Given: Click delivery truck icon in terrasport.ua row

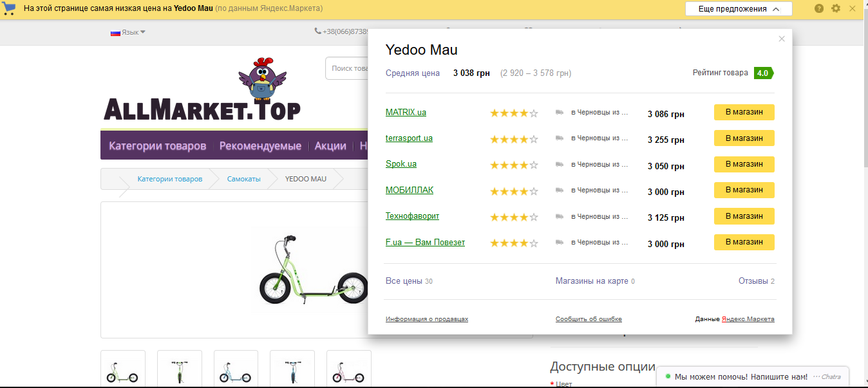Looking at the screenshot, I should (x=560, y=138).
